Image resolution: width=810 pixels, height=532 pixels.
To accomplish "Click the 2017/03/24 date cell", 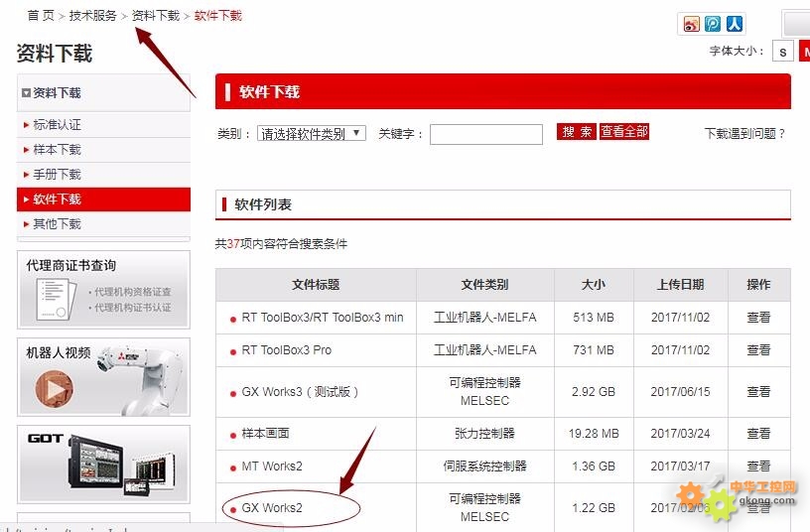I will point(680,434).
